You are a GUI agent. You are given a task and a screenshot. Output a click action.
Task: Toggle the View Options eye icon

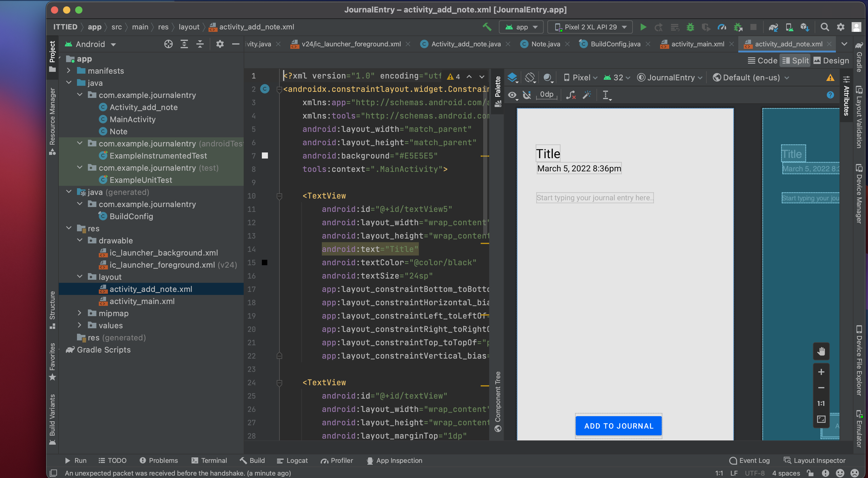click(512, 95)
